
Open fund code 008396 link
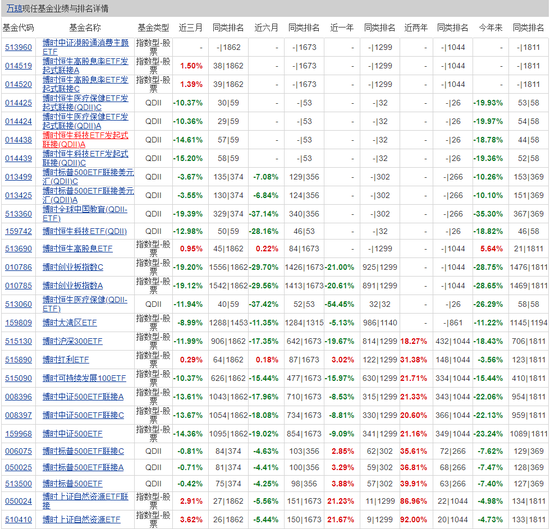tap(19, 397)
